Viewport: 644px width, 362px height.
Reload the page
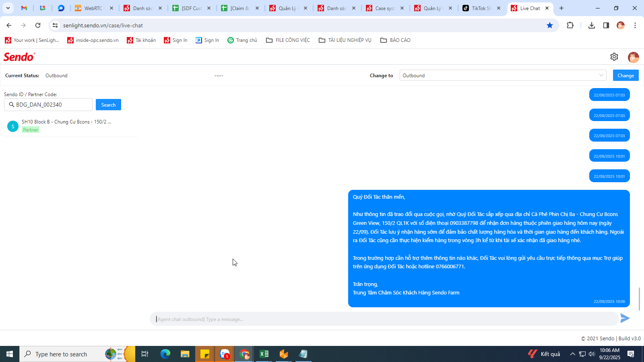click(x=38, y=25)
